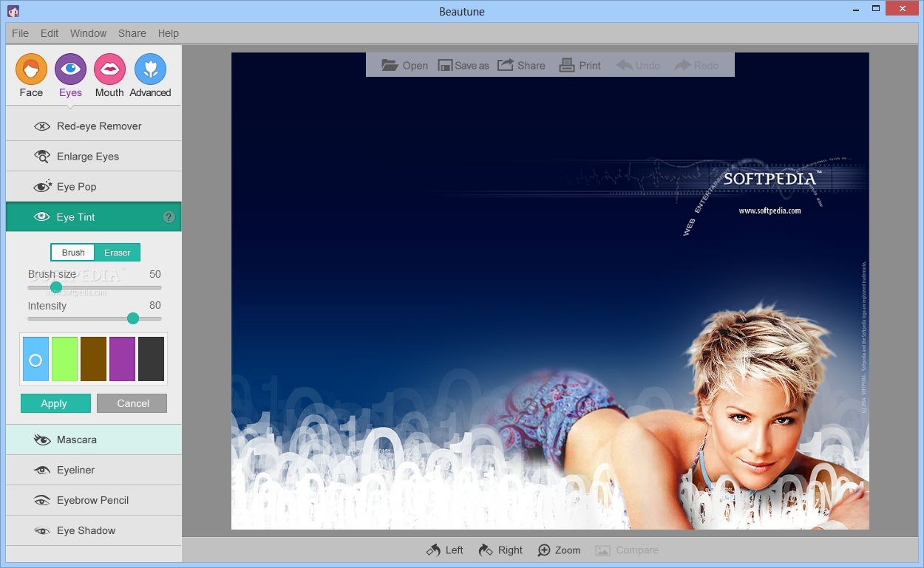The height and width of the screenshot is (568, 924).
Task: Expand the Eyeliner tool
Action: [93, 470]
